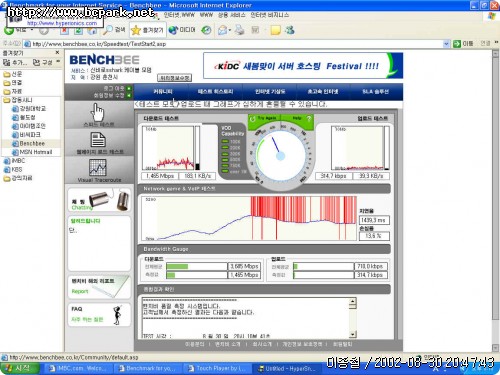Click the History clock toolbar icon
500x375 pixels.
(206, 30)
